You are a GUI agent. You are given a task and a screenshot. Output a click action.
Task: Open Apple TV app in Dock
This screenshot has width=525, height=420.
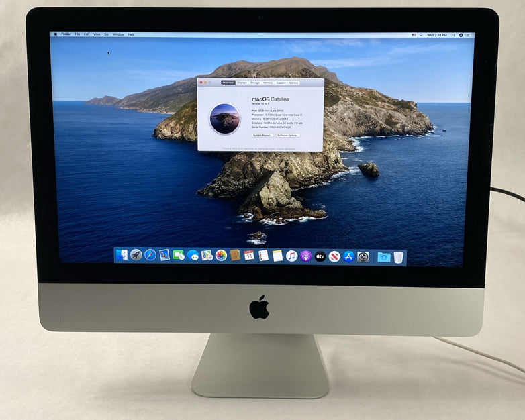tap(320, 257)
